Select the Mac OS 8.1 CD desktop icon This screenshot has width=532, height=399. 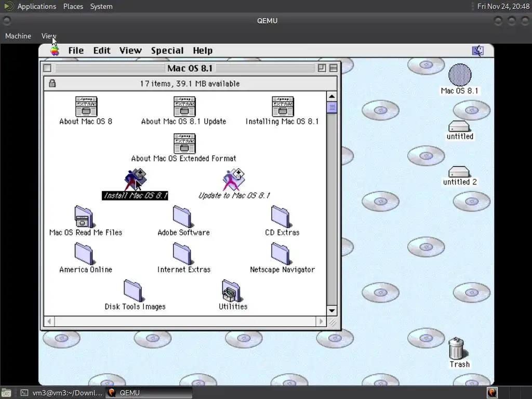pos(460,75)
